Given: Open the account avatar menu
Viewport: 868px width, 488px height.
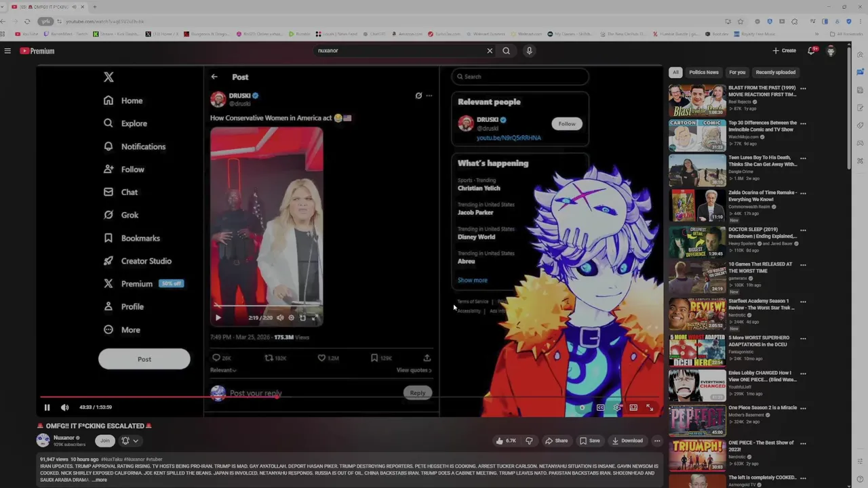Looking at the screenshot, I should (x=831, y=51).
